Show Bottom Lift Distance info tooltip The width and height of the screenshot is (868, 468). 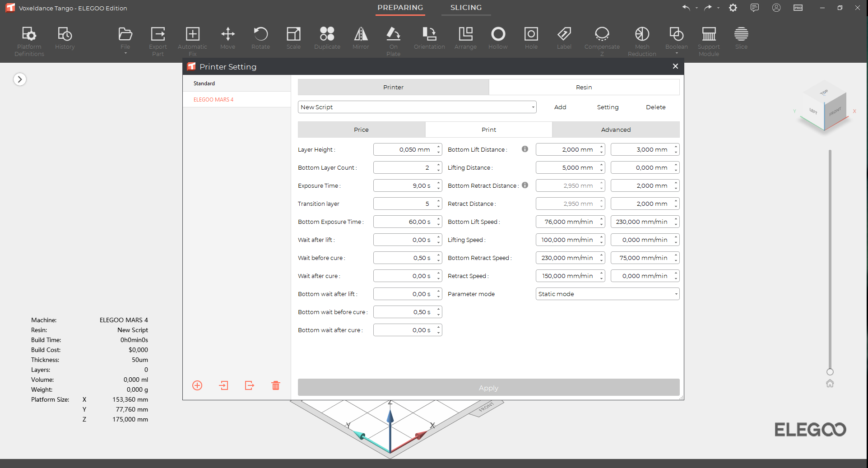tap(525, 149)
